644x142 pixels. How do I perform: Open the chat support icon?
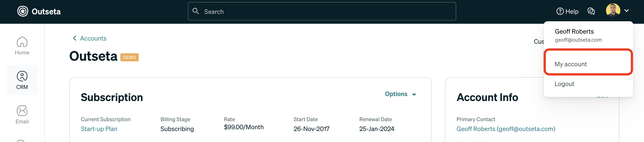pos(591,11)
